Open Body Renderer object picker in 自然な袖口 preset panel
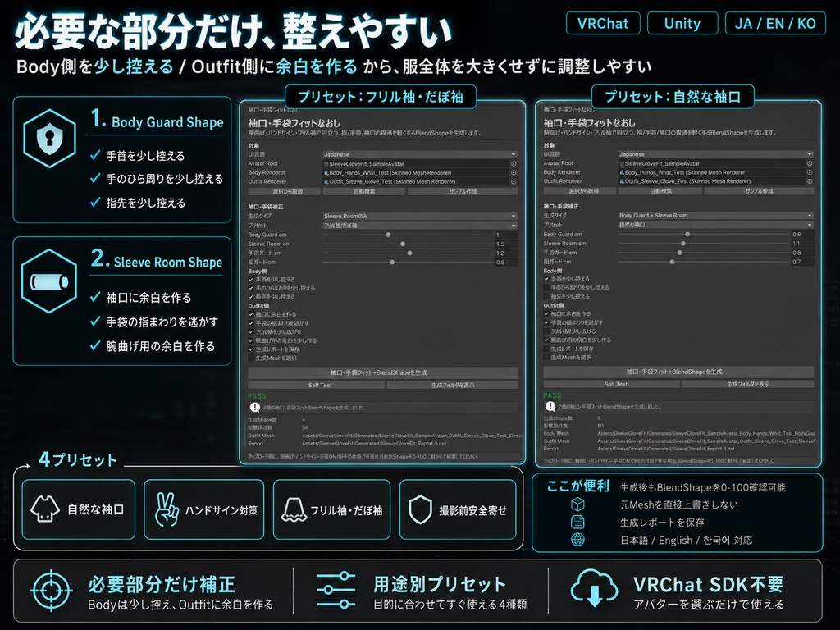 [x=810, y=172]
